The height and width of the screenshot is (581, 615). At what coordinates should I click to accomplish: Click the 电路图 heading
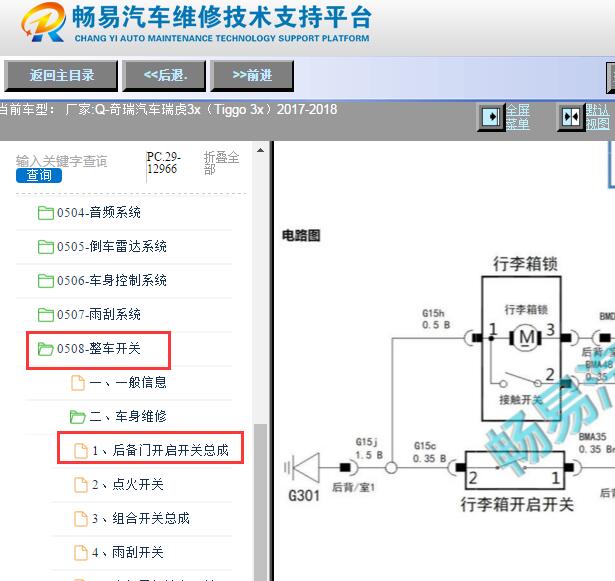pyautogui.click(x=301, y=236)
